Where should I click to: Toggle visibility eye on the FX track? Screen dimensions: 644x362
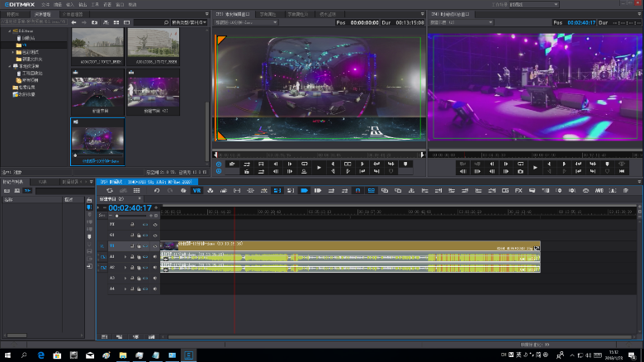click(x=155, y=224)
